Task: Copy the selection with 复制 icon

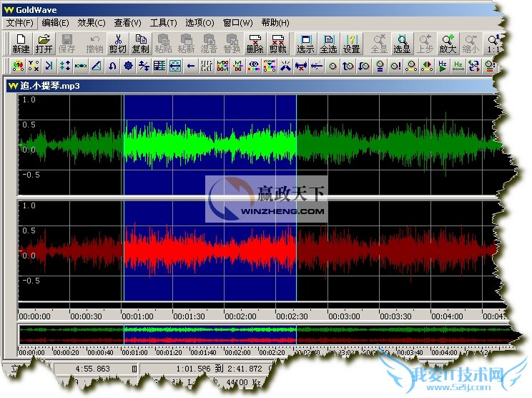Action: coord(141,44)
